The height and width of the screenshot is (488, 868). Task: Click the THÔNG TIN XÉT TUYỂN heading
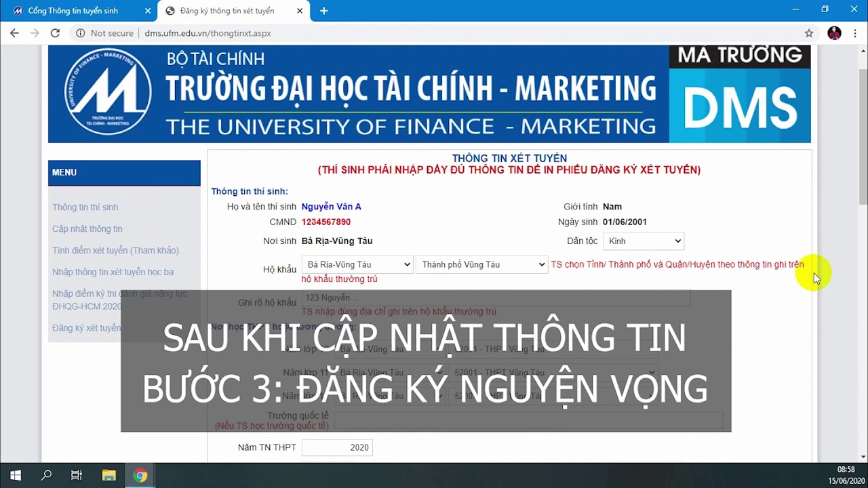(x=509, y=159)
